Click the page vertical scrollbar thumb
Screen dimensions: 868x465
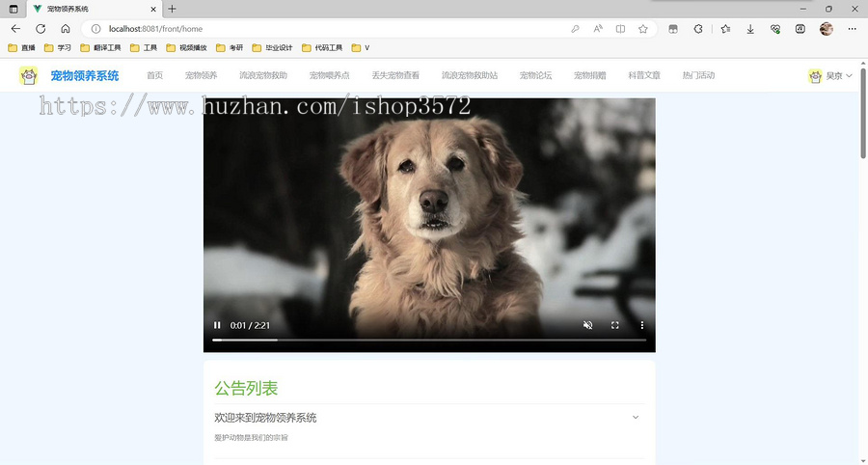[863, 114]
